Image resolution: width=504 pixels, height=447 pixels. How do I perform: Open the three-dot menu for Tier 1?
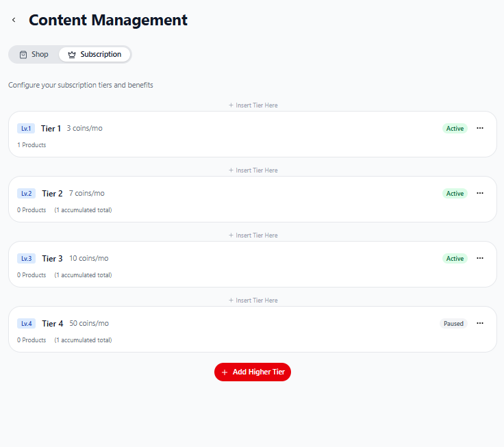[x=480, y=128]
